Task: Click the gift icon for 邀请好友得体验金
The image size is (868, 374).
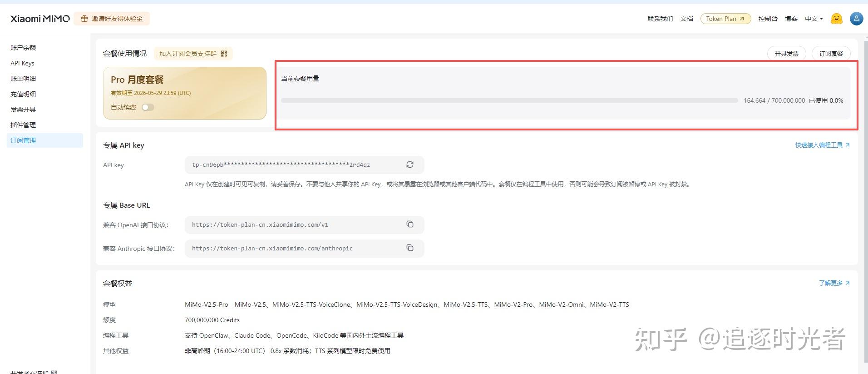Action: (x=84, y=19)
